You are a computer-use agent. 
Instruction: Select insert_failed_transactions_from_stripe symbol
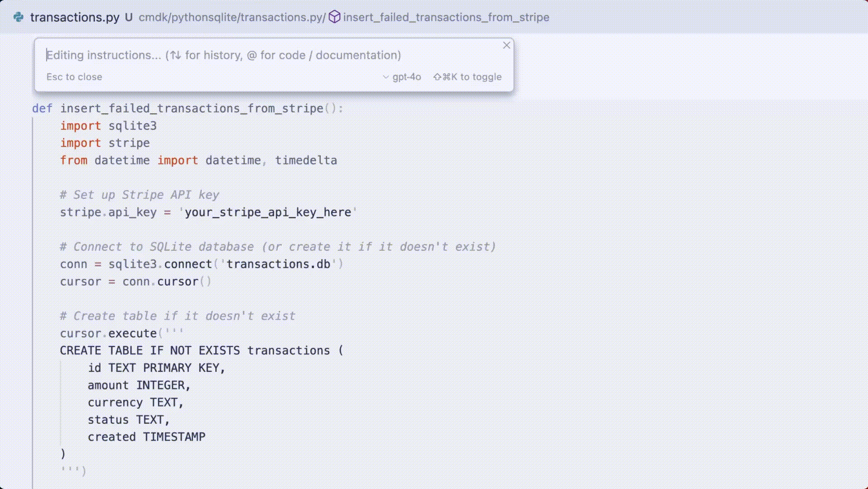coord(446,18)
